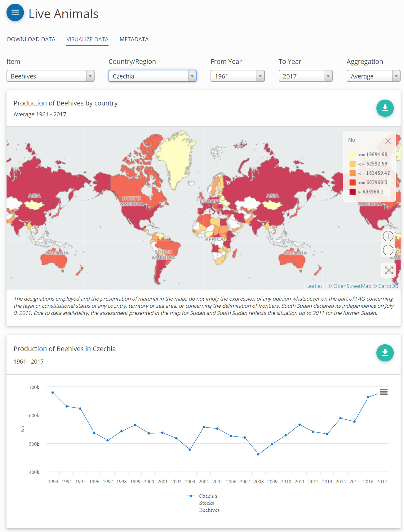The image size is (404, 532).
Task: Click the 2008 data point on chart
Action: [x=258, y=454]
